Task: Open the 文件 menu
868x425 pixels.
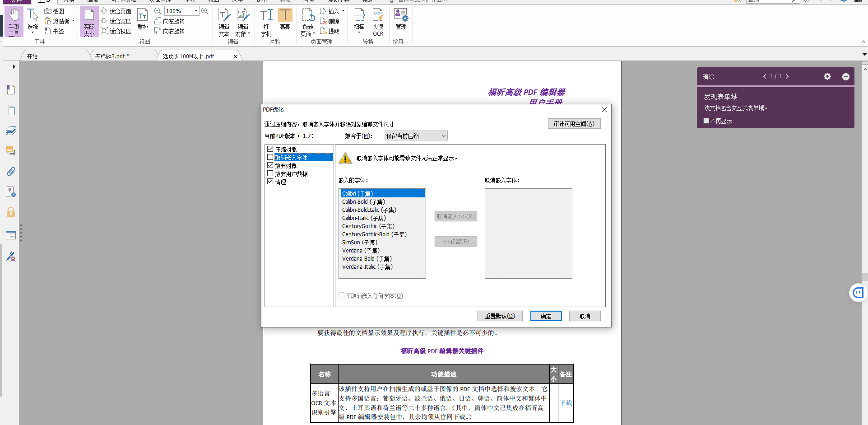Action: (17, 1)
